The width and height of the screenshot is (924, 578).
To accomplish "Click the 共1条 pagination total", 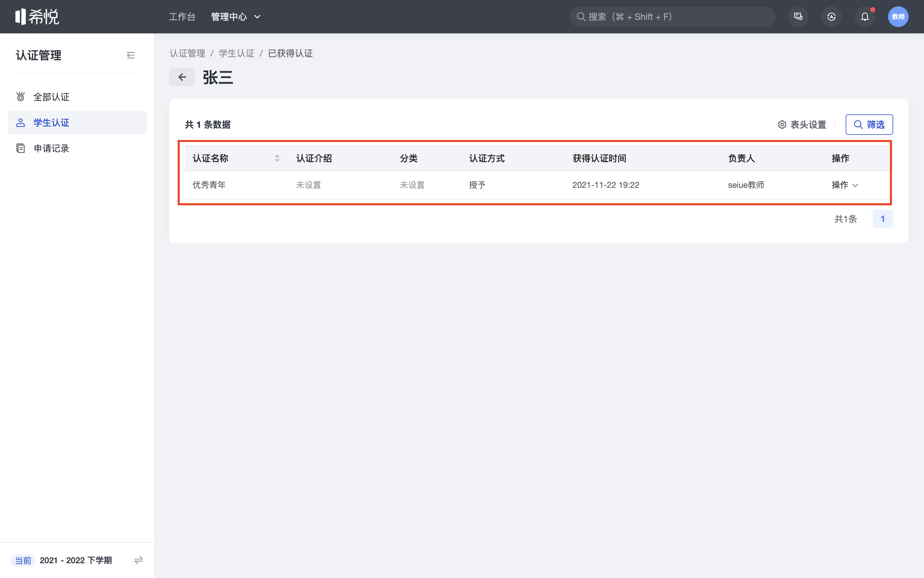I will pyautogui.click(x=846, y=219).
